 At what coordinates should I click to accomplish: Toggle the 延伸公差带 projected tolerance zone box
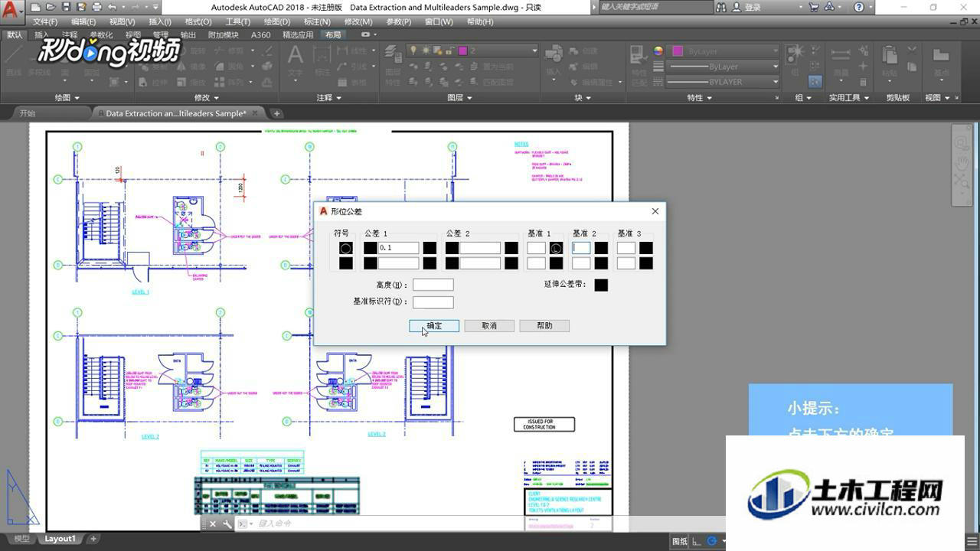pos(601,285)
